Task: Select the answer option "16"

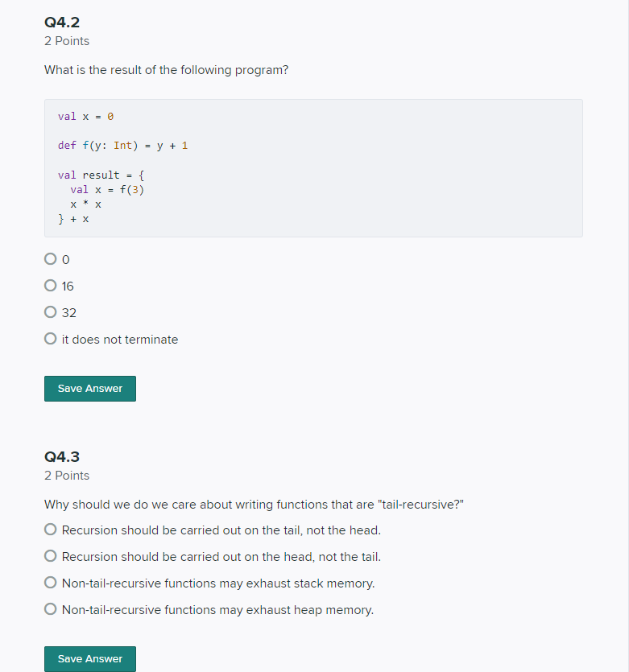Action: click(51, 285)
